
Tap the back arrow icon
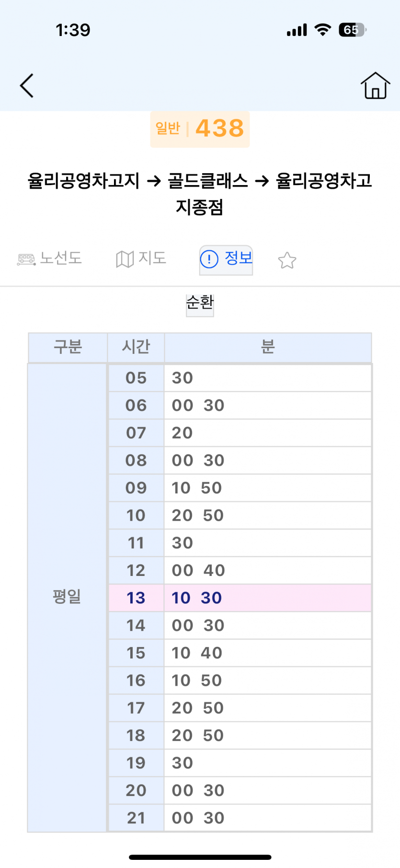(27, 86)
